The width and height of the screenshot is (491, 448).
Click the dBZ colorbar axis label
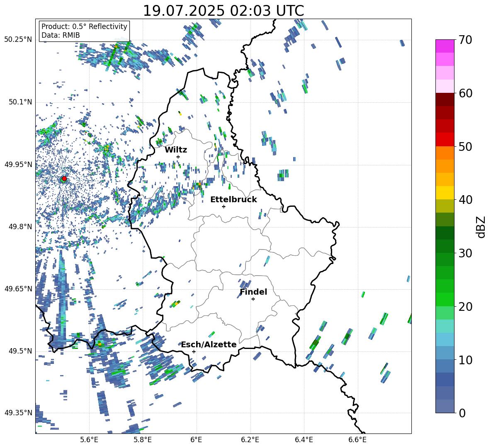pos(481,227)
